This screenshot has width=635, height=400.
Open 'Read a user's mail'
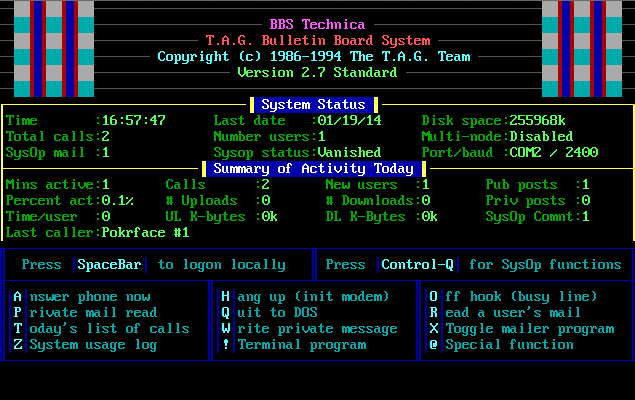500,313
